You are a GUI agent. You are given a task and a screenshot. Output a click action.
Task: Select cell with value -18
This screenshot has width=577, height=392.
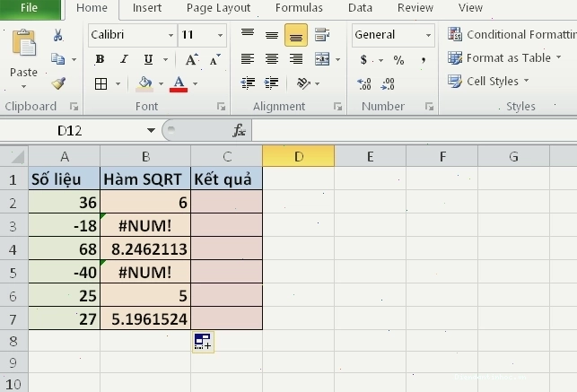click(65, 226)
